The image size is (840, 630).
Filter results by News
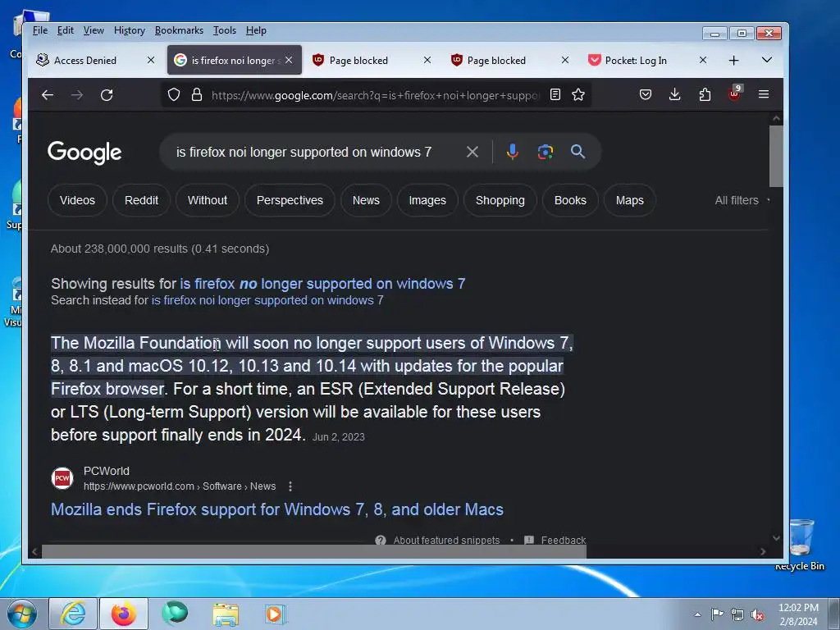pos(366,200)
